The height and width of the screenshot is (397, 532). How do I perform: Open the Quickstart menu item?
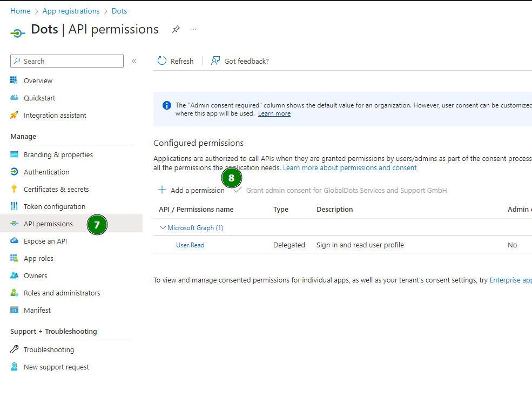tap(39, 98)
